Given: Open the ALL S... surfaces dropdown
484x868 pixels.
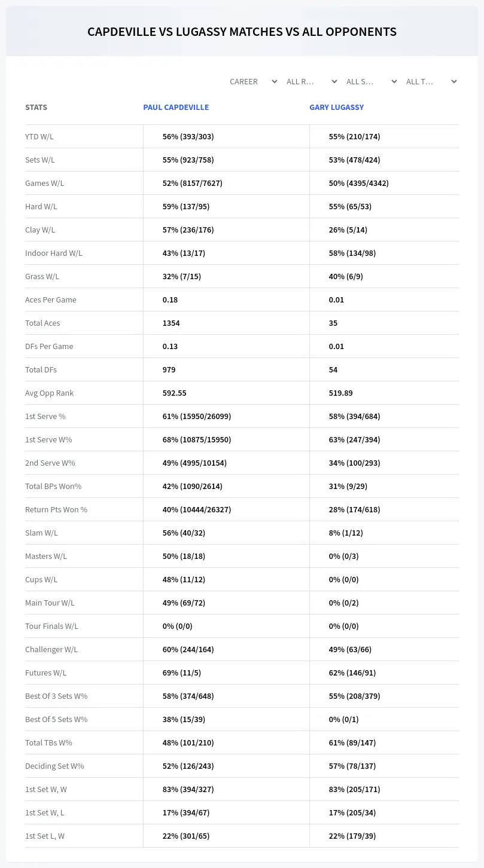Looking at the screenshot, I should pos(372,81).
